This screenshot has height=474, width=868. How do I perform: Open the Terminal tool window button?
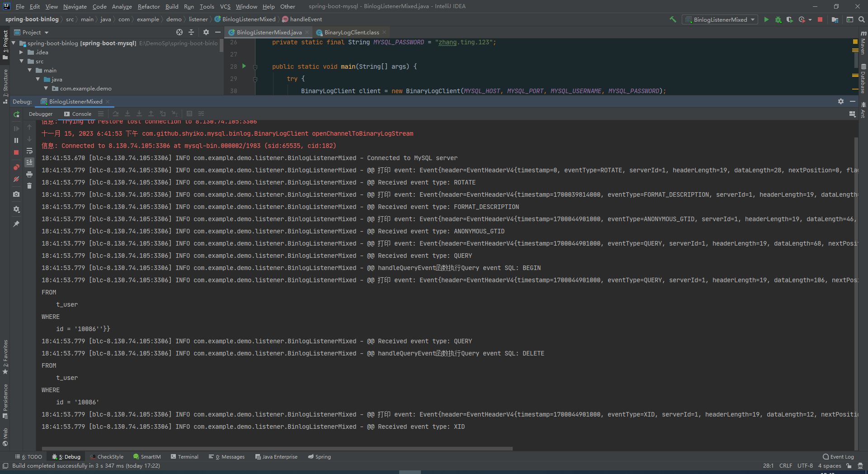184,457
